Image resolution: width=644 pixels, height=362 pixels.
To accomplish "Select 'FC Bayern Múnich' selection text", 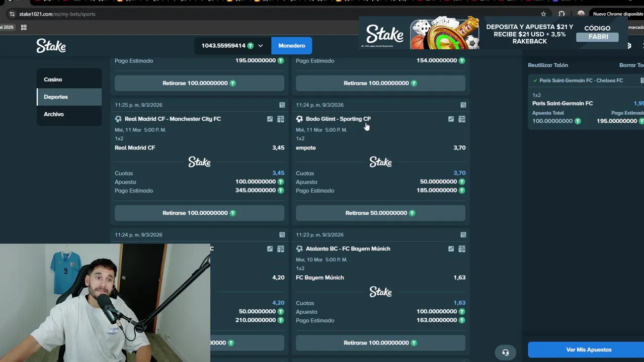I will pyautogui.click(x=320, y=278).
